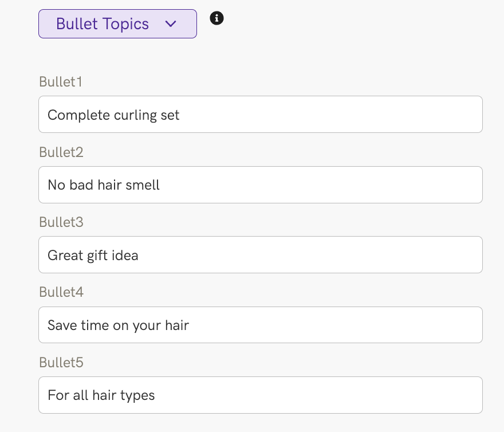Click the 'For all hair types' text
Viewport: 504px width, 432px height.
[101, 395]
